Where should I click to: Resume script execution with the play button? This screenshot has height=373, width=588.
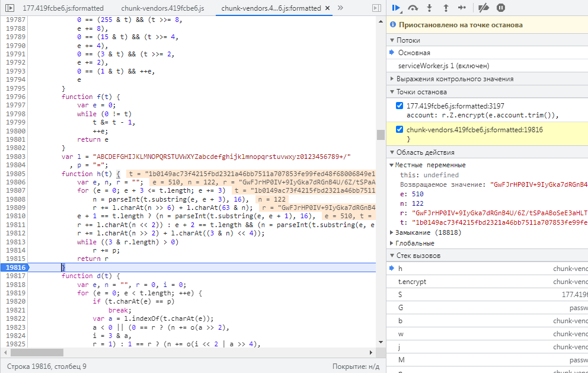(397, 8)
